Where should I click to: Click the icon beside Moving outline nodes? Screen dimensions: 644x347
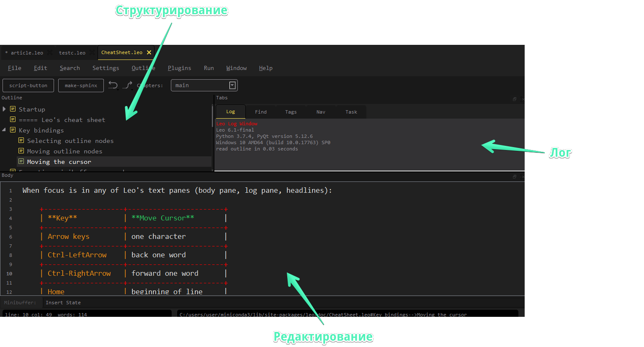point(21,151)
